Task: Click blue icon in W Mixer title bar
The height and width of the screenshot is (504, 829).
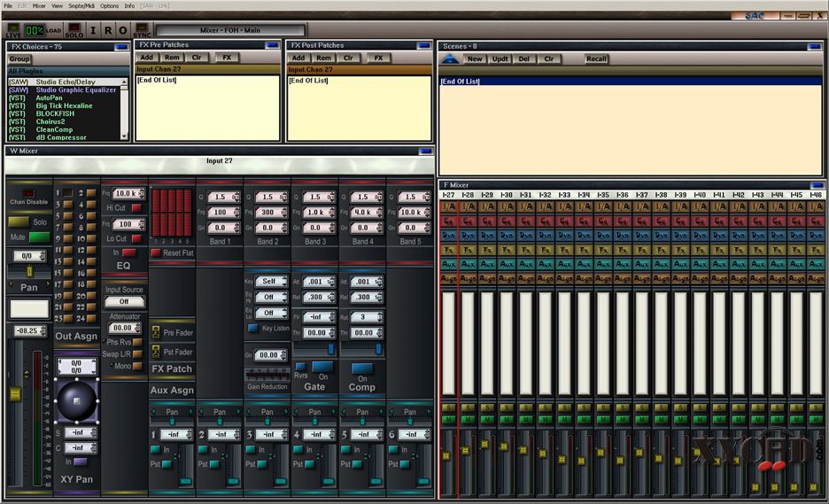Action: click(426, 151)
